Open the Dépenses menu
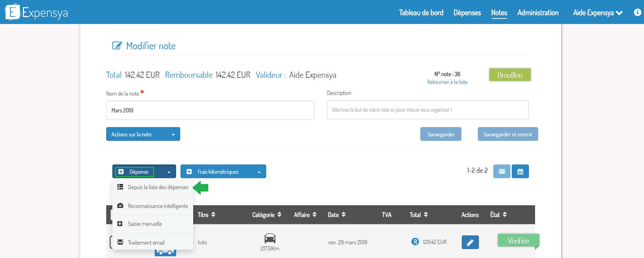Screen dimensions: 644x258 tap(467, 13)
